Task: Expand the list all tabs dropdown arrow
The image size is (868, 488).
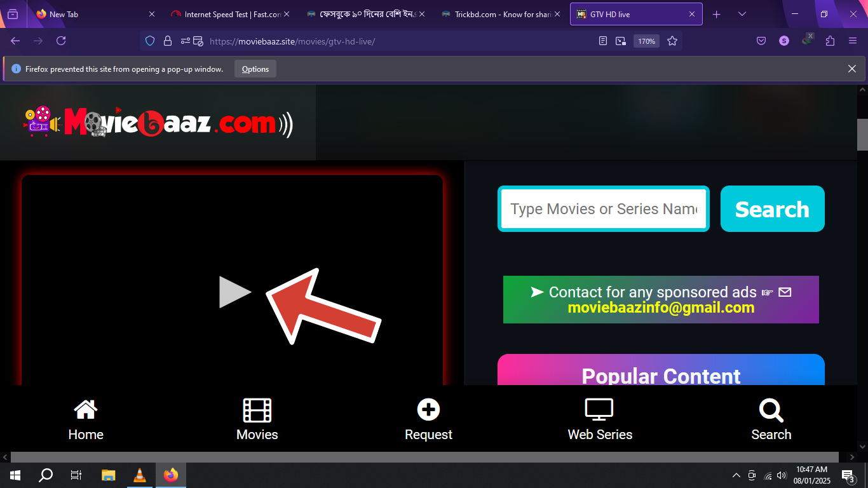Action: click(x=742, y=14)
